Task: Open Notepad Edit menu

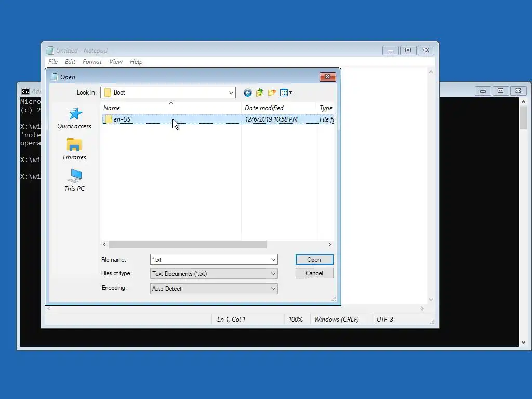Action: 70,62
